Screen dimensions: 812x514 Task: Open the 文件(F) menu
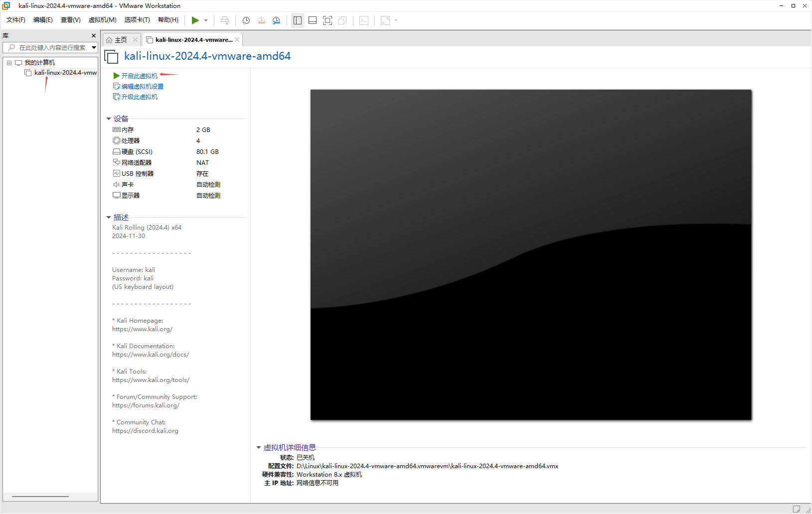point(16,20)
